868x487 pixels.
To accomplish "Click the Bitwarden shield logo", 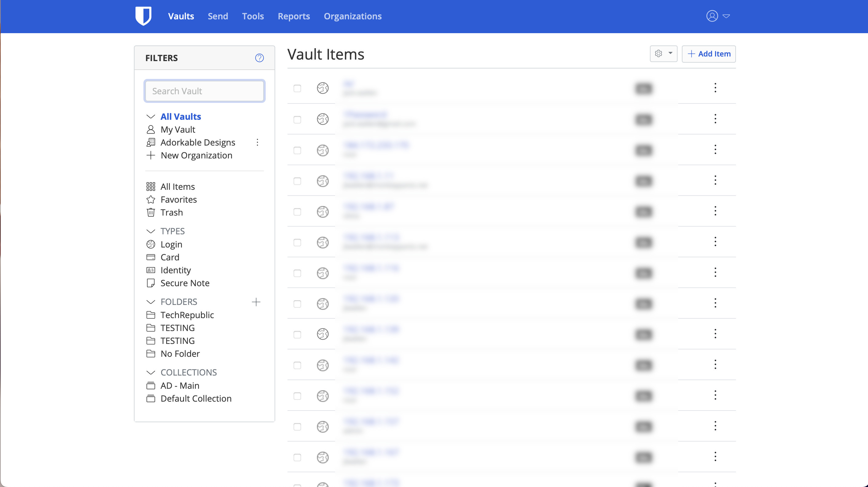I will tap(143, 15).
